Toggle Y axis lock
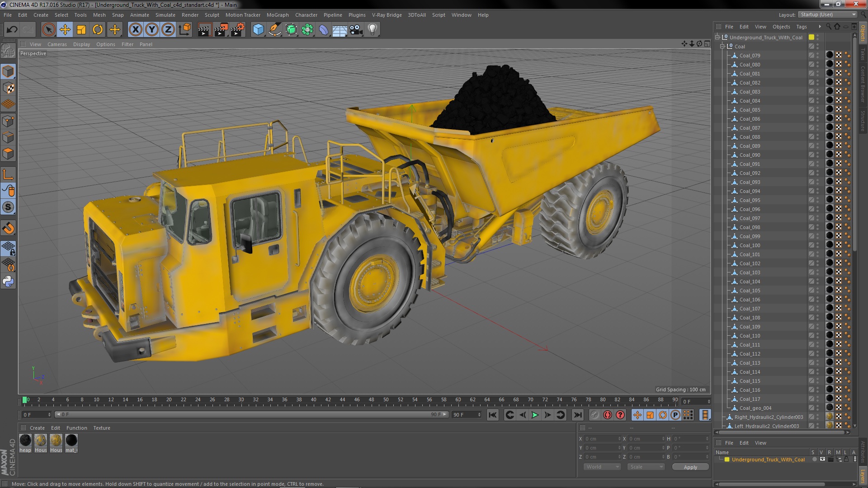The image size is (868, 488). click(x=152, y=30)
